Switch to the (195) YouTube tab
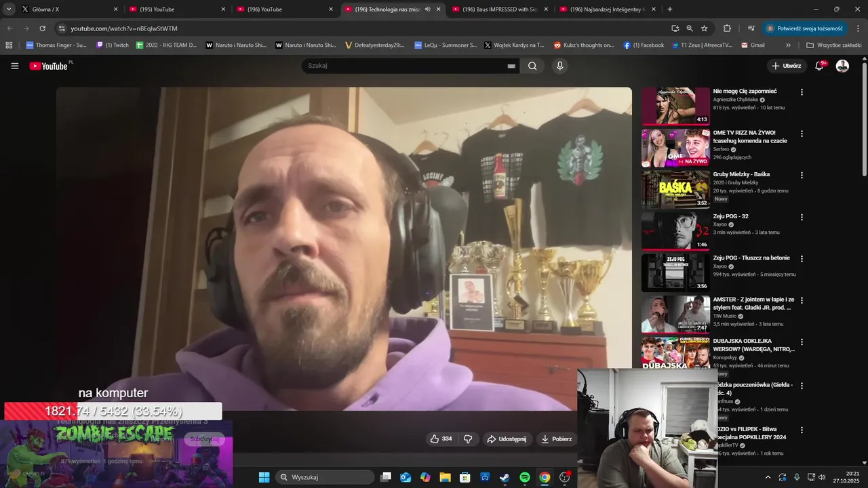The height and width of the screenshot is (488, 868). click(x=176, y=9)
